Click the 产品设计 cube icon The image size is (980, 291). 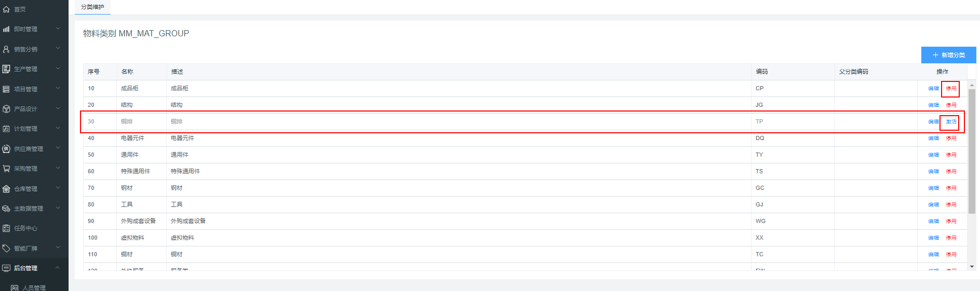pos(6,109)
